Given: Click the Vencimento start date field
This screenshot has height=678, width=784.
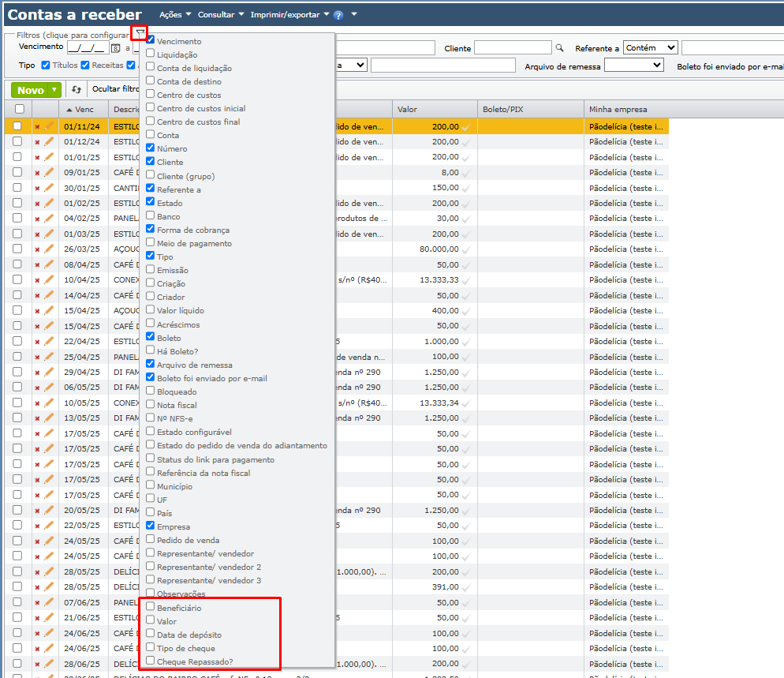Looking at the screenshot, I should click(x=88, y=48).
